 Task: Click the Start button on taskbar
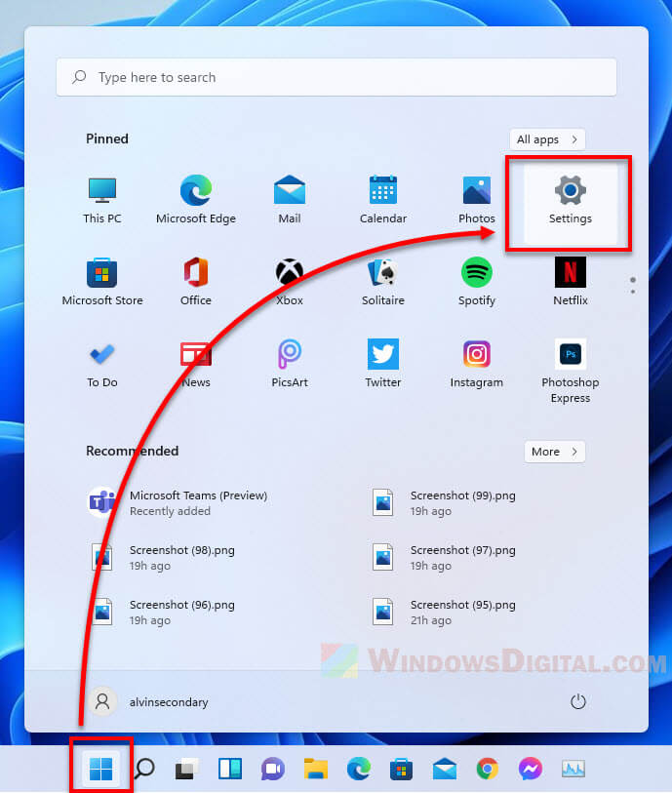click(101, 769)
